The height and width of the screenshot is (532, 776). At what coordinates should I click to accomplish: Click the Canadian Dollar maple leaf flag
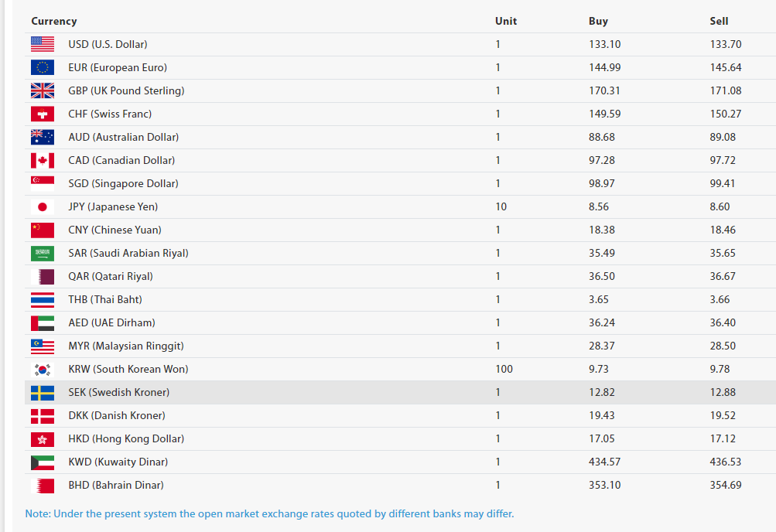(43, 160)
